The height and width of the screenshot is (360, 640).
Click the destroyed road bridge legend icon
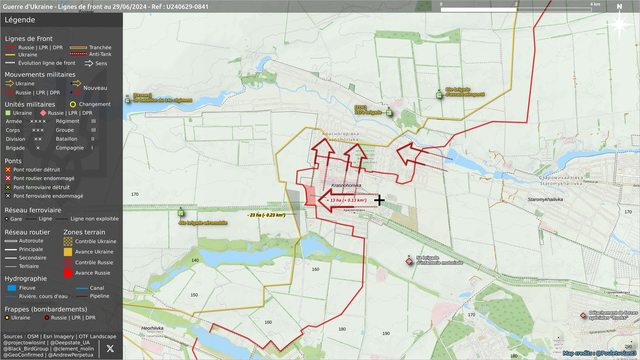(8, 169)
